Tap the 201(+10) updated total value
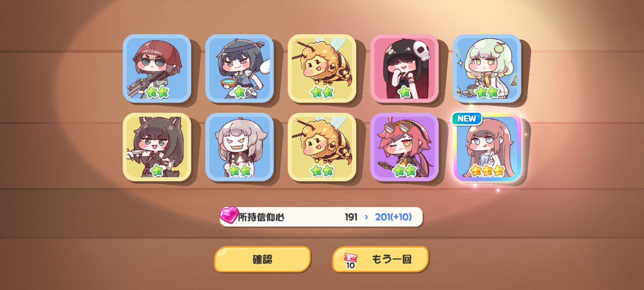644x290 pixels. pos(393,217)
